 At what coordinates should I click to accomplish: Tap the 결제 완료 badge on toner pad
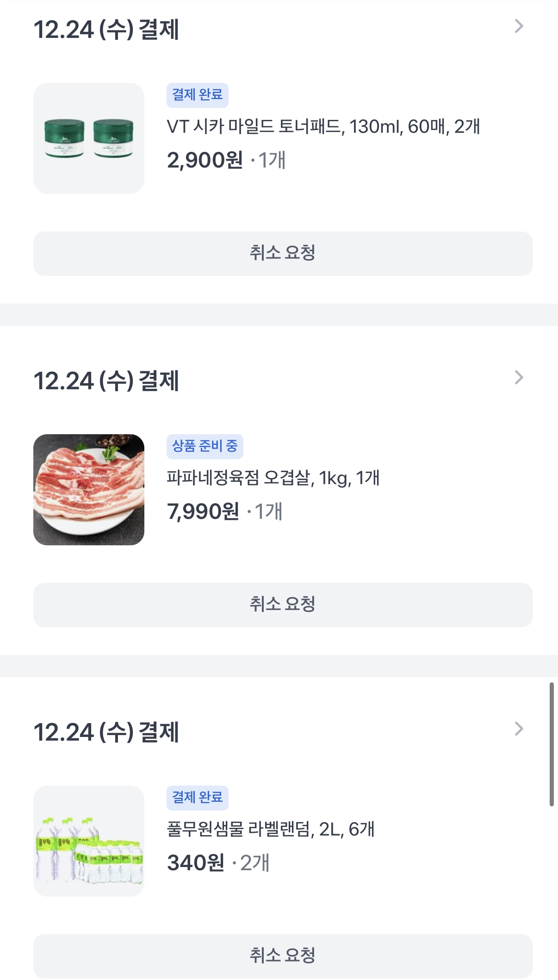198,95
